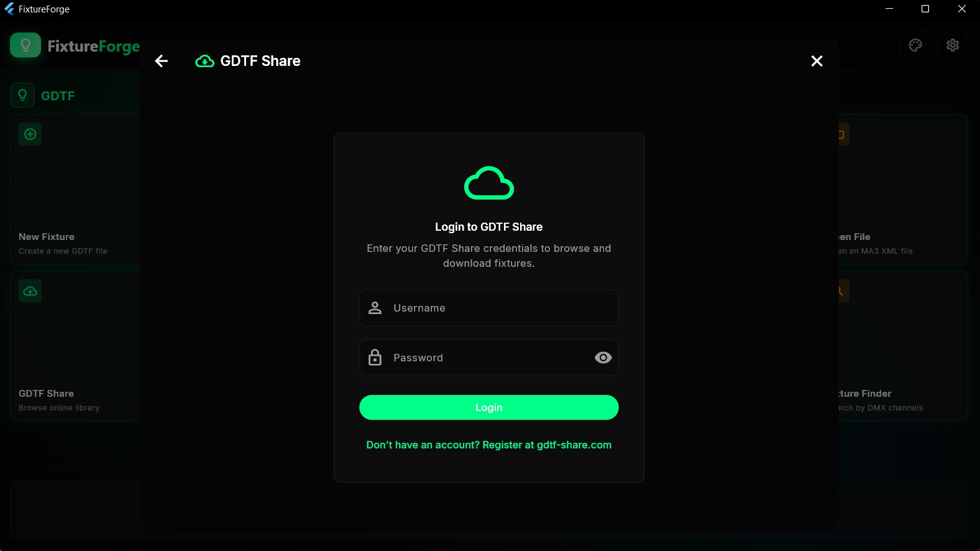Image resolution: width=980 pixels, height=551 pixels.
Task: Open the theme palette icon in header
Action: [915, 45]
